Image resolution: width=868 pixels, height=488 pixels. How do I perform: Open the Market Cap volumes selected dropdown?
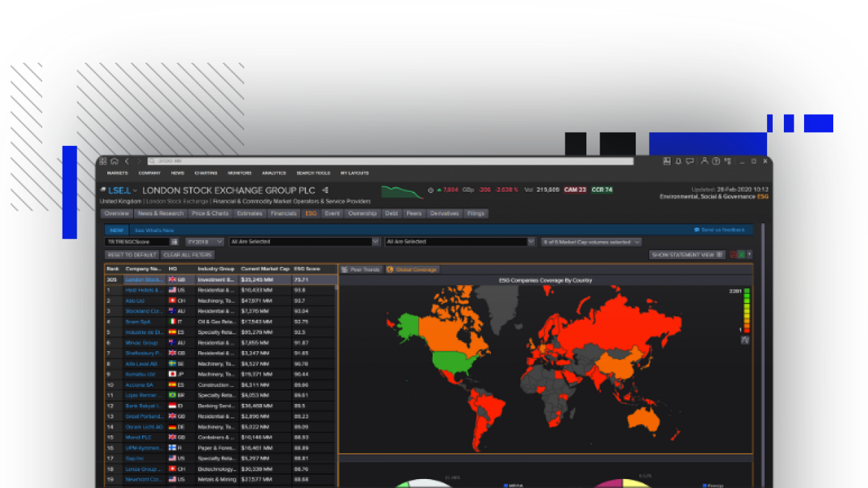tap(591, 242)
